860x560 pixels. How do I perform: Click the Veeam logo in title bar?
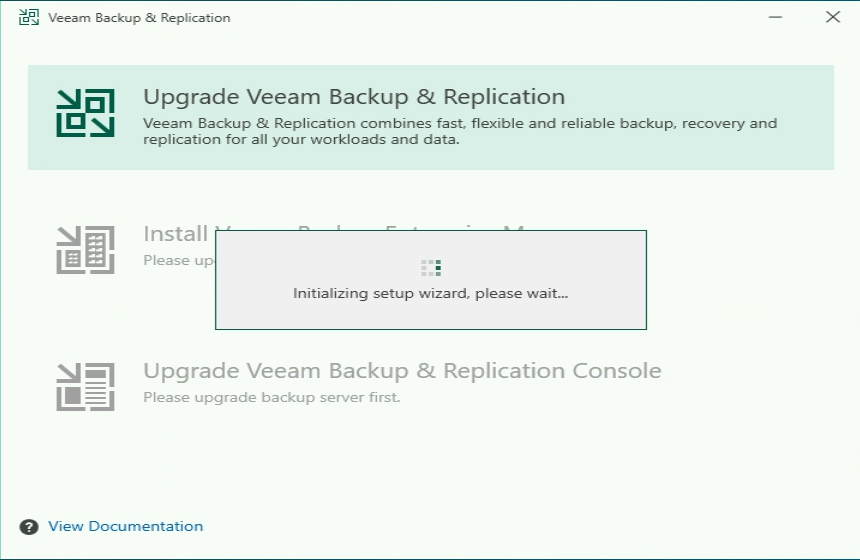(29, 18)
